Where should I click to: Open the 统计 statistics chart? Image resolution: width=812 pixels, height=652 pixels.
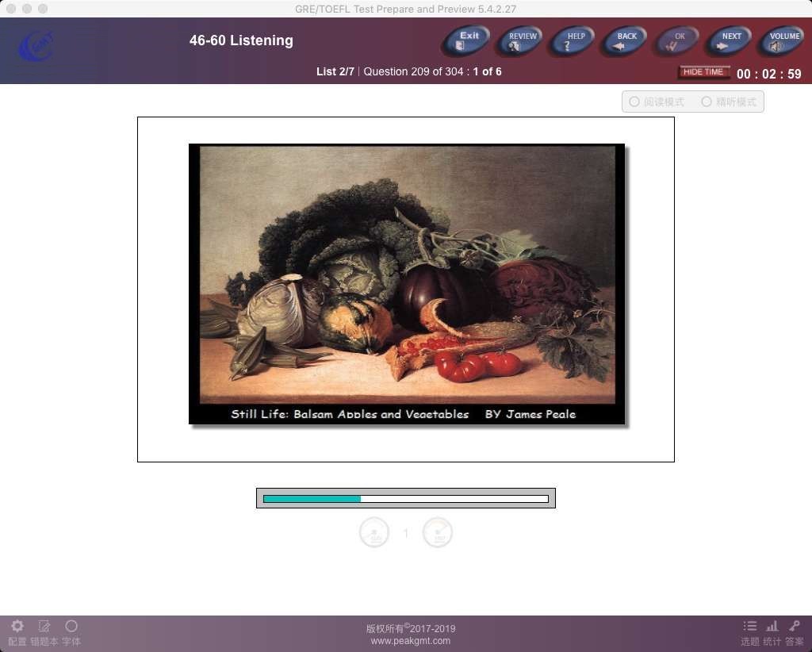pyautogui.click(x=772, y=633)
